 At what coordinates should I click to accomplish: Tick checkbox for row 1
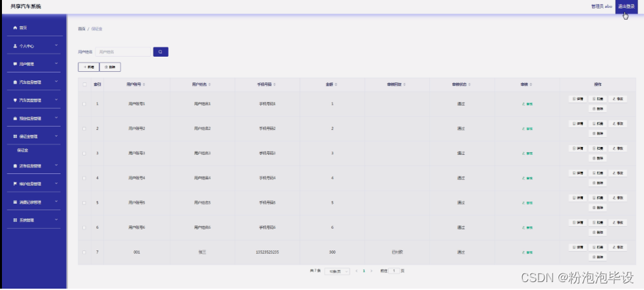[84, 104]
